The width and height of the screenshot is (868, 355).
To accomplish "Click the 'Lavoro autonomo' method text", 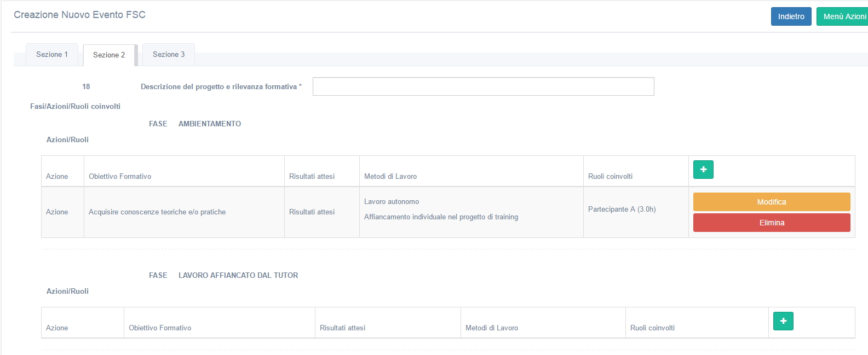I will pos(392,202).
